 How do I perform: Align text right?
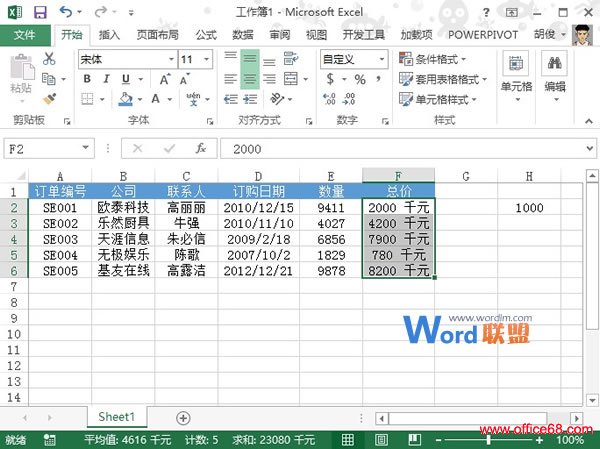[269, 79]
